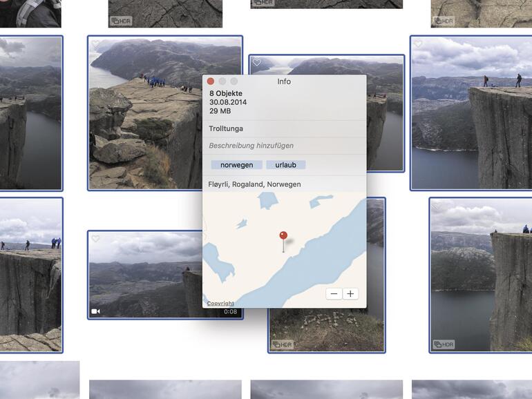Click the date '30.08.2014'
532x399 pixels.
click(228, 102)
